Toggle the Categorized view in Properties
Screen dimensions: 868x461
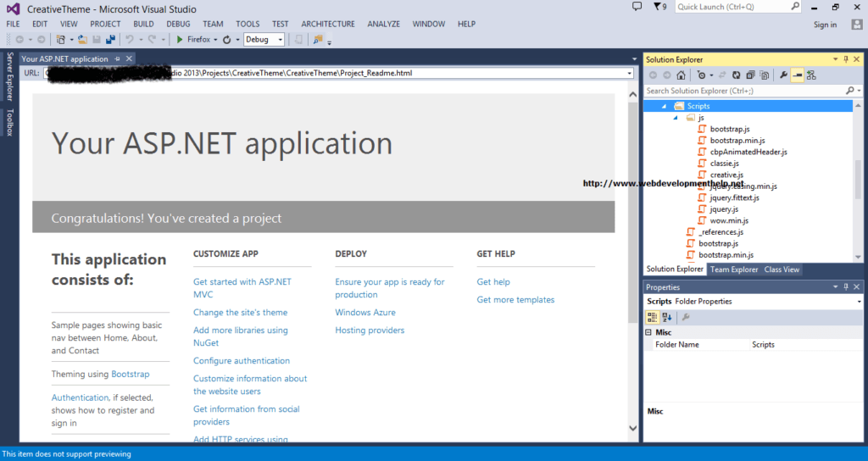tap(652, 317)
